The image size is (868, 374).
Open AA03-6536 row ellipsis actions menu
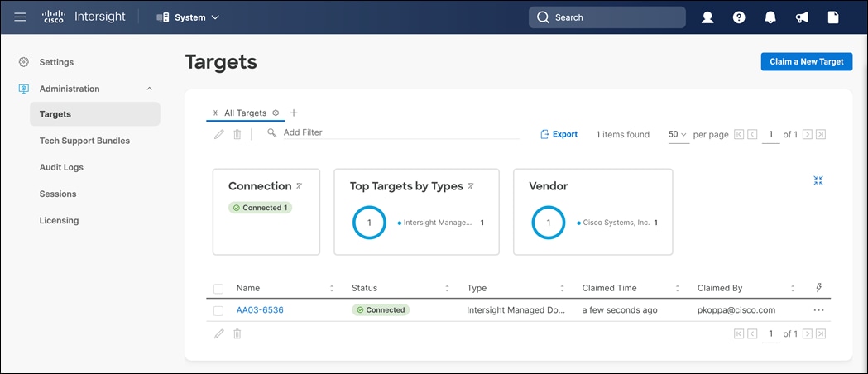click(x=819, y=309)
